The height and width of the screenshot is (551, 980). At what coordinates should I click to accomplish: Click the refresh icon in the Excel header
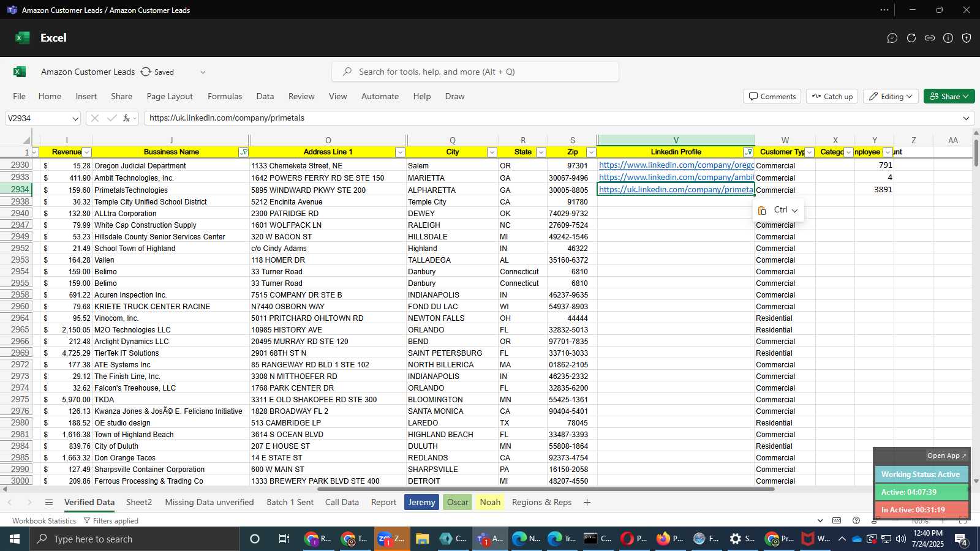(911, 38)
